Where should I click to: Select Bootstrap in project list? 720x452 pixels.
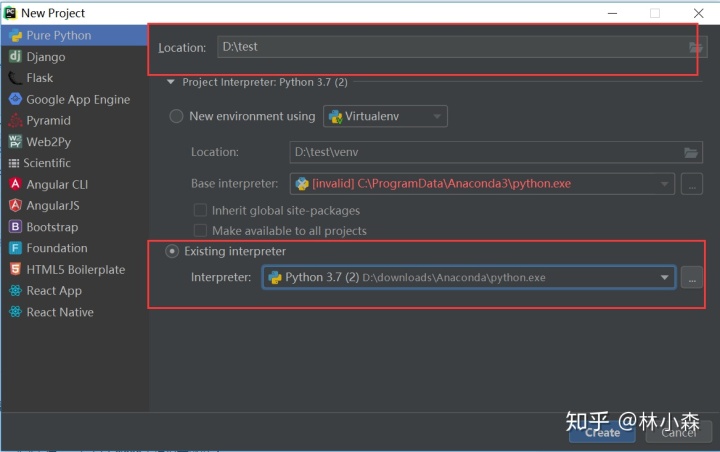click(x=74, y=226)
